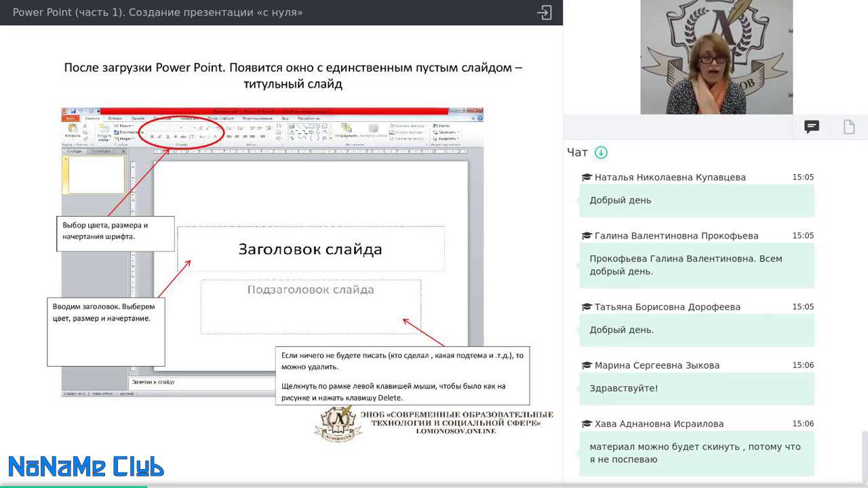Click the presenter webcam video
Viewport: 868px width, 488px height.
pos(716,57)
